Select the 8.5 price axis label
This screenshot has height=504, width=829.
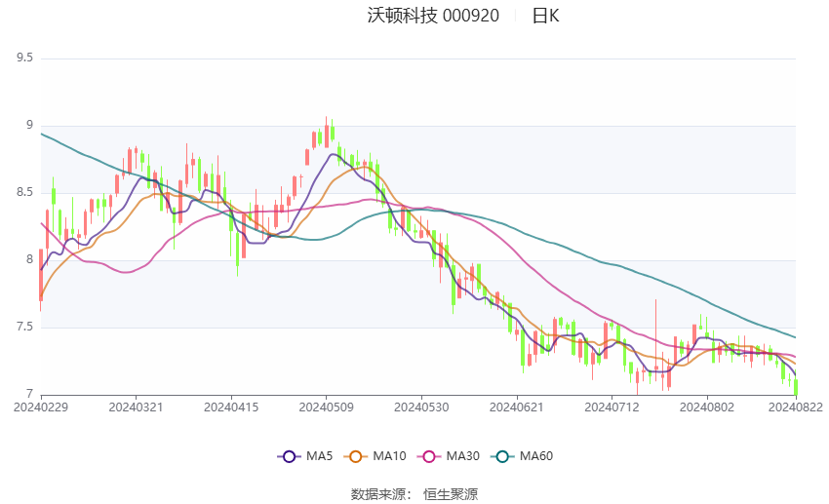click(24, 192)
